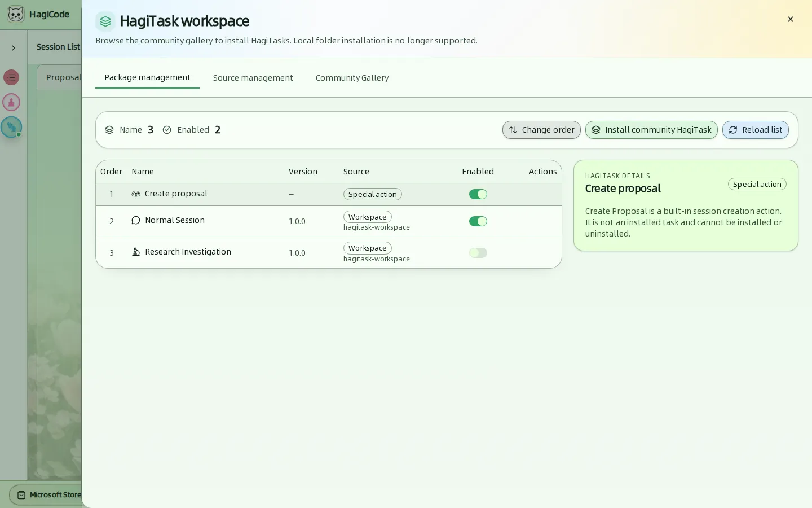Select the Create proposal row name

click(176, 194)
